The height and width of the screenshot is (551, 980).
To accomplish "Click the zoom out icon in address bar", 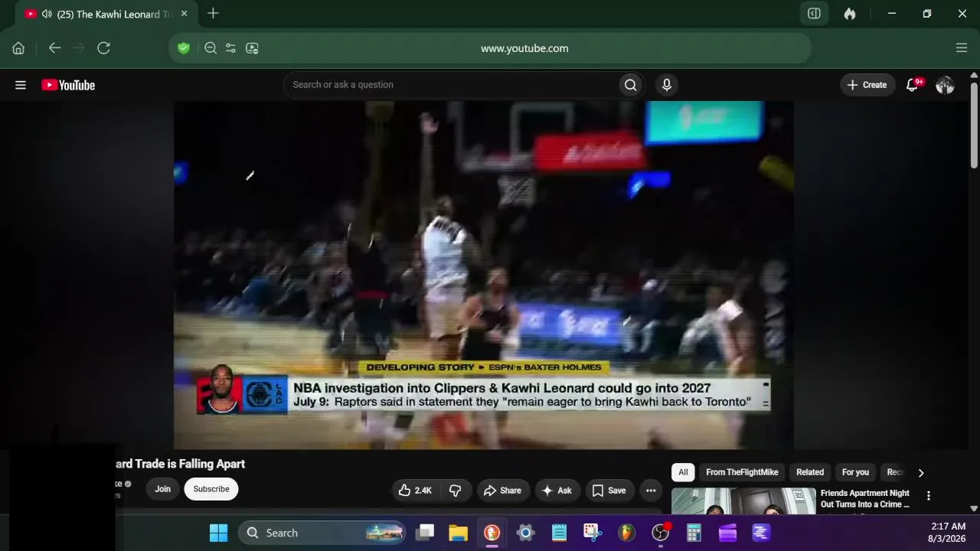I will pyautogui.click(x=211, y=48).
